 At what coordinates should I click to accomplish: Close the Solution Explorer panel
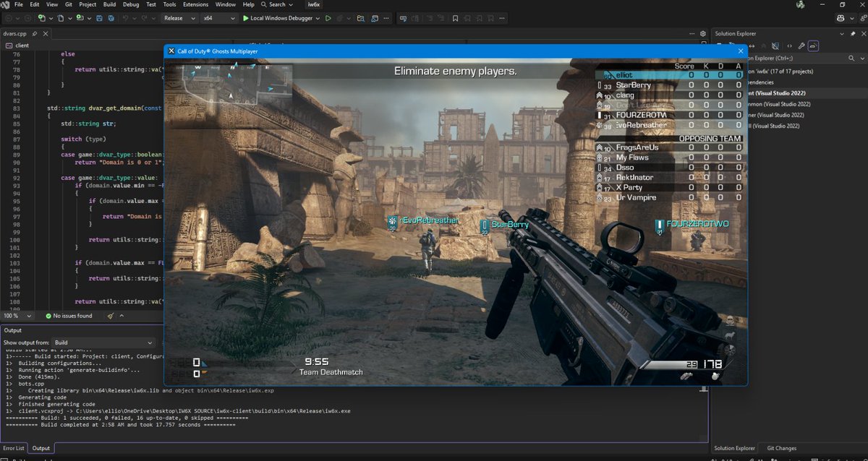[x=863, y=33]
